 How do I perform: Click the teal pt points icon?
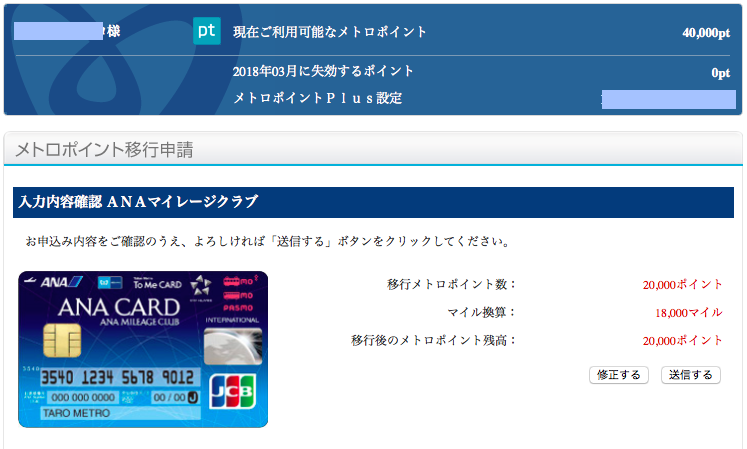click(x=207, y=31)
